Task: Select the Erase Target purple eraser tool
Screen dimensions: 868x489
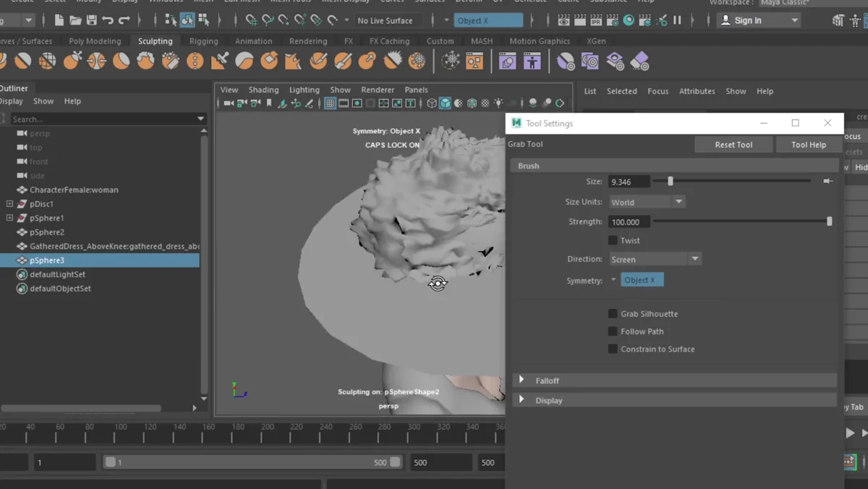Action: 639,61
